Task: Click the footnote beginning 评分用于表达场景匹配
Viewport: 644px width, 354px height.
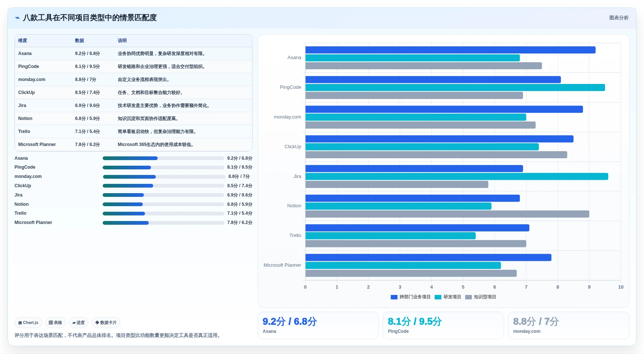Action: (x=118, y=335)
